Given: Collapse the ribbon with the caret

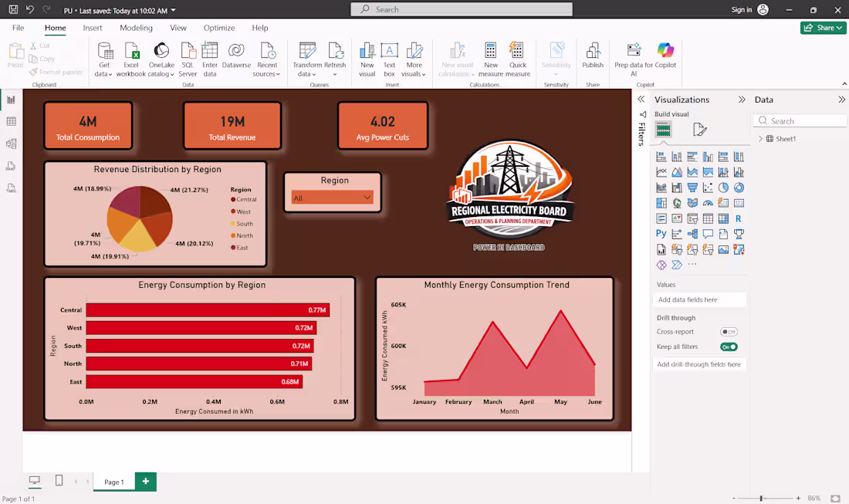Looking at the screenshot, I should (844, 84).
